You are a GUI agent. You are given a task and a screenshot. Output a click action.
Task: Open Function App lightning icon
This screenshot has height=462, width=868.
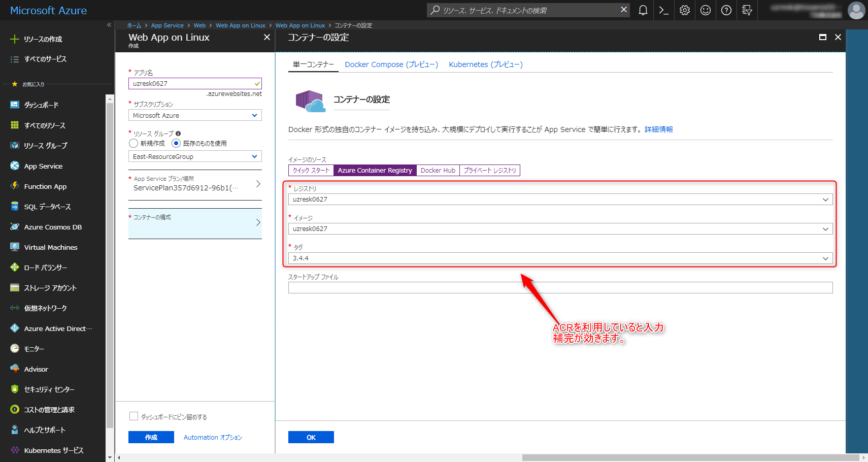(x=15, y=186)
